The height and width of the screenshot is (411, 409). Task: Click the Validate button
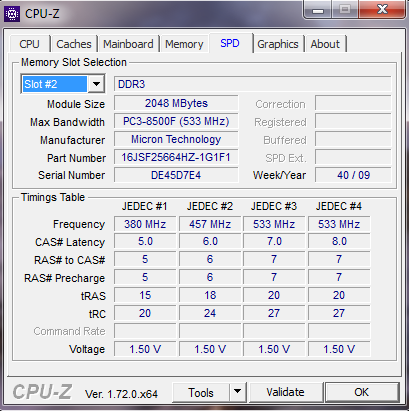pos(286,392)
